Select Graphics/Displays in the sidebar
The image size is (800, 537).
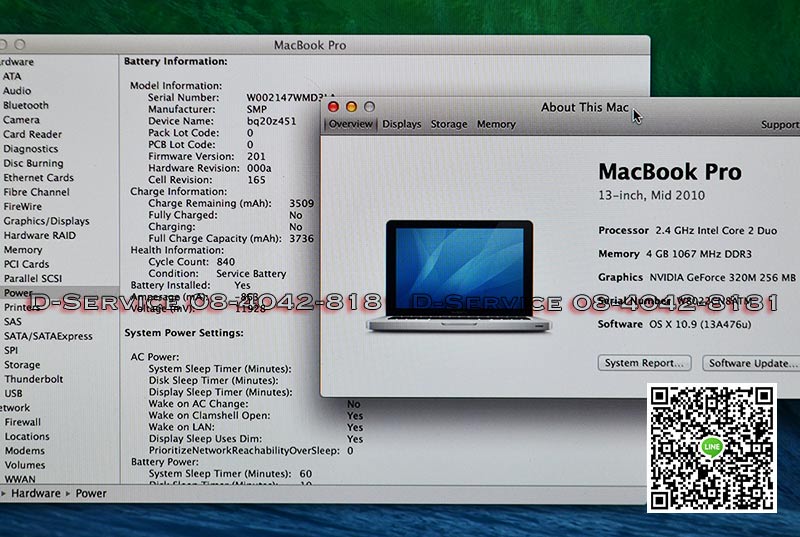46,221
